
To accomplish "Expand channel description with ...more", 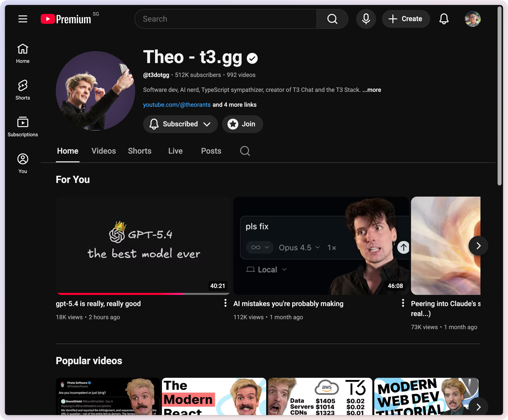I will [372, 90].
